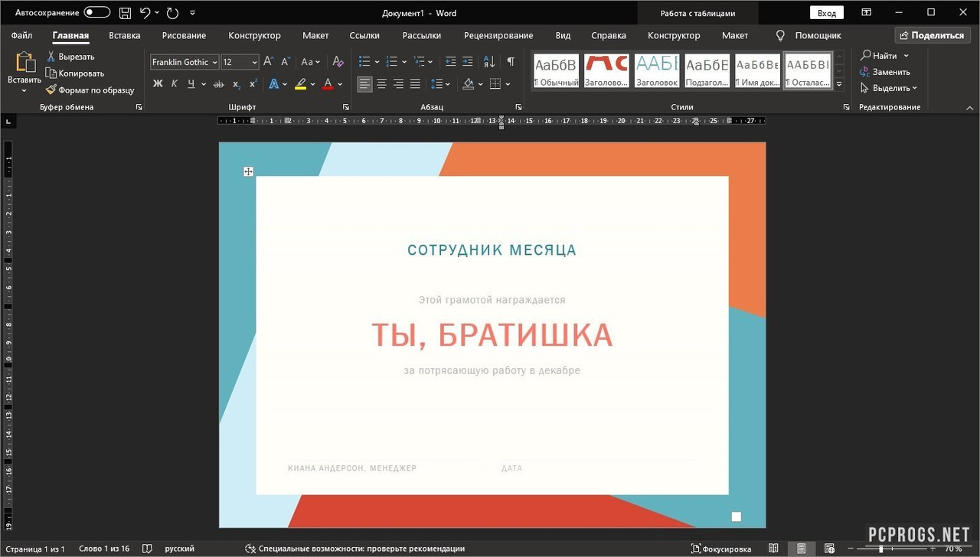The width and height of the screenshot is (980, 557).
Task: Apply red font color
Action: click(328, 84)
